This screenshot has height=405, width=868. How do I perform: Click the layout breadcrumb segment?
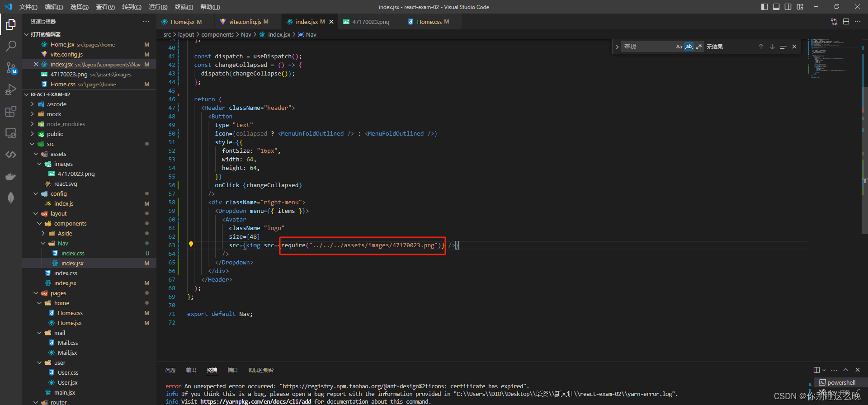pyautogui.click(x=186, y=34)
